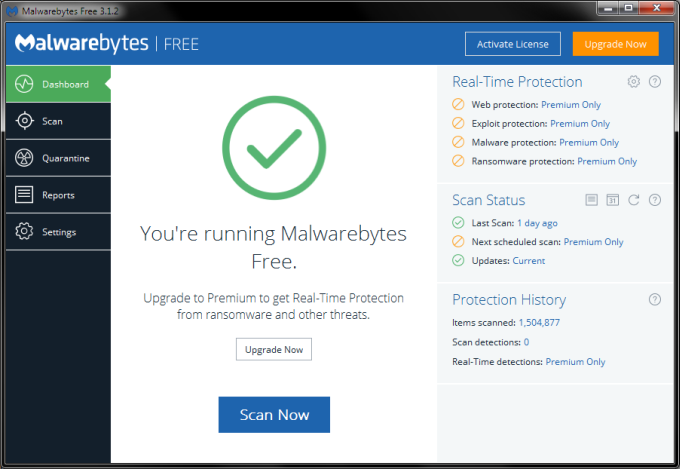This screenshot has width=680, height=469.
Task: Open scan scheduler calendar icon
Action: pyautogui.click(x=613, y=200)
